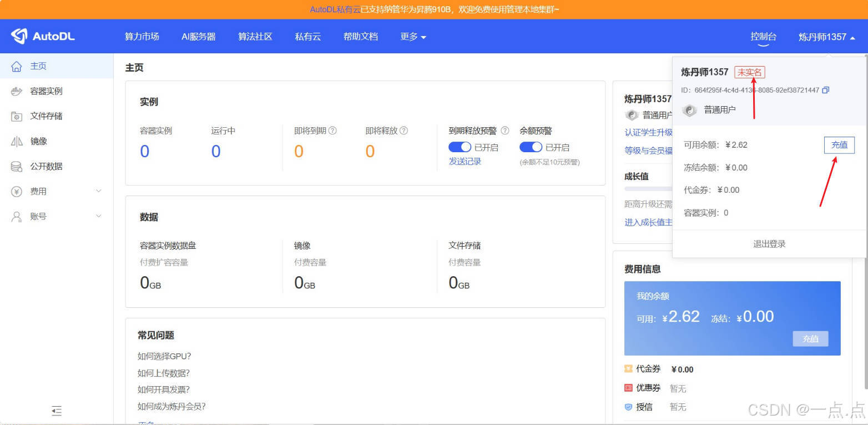
Task: Open the AutoDL私有云 banner link
Action: 335,9
